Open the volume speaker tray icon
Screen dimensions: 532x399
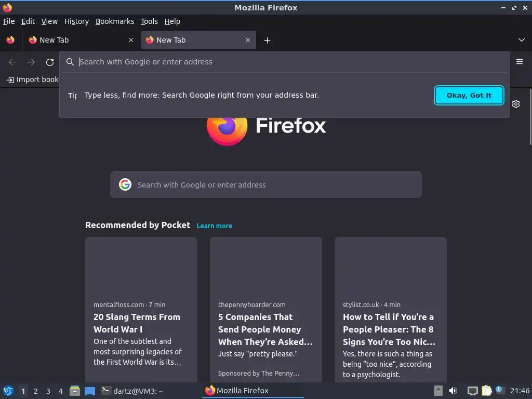tap(453, 391)
